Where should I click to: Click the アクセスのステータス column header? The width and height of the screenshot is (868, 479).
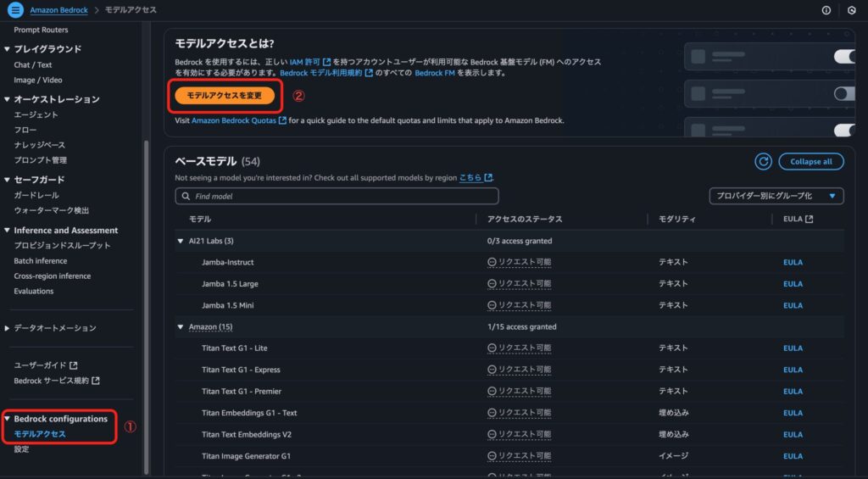pyautogui.click(x=525, y=219)
